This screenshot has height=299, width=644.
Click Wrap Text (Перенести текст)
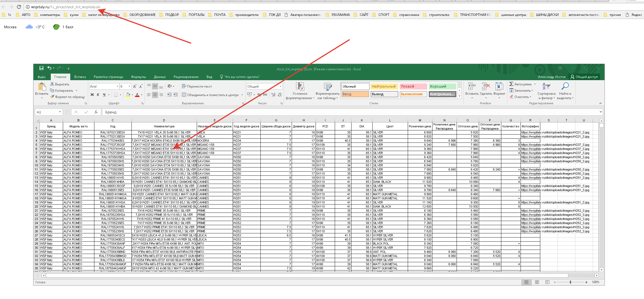pos(197,86)
